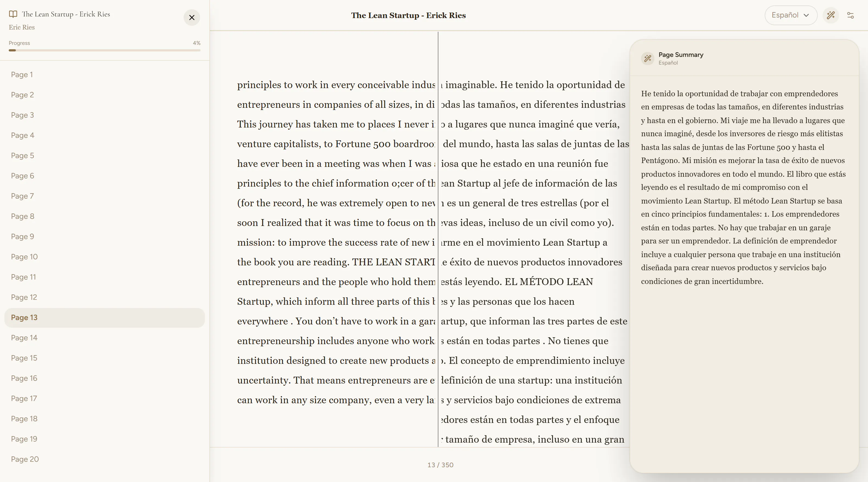The width and height of the screenshot is (868, 482).
Task: Click the Español label under Page Summary
Action: [668, 63]
